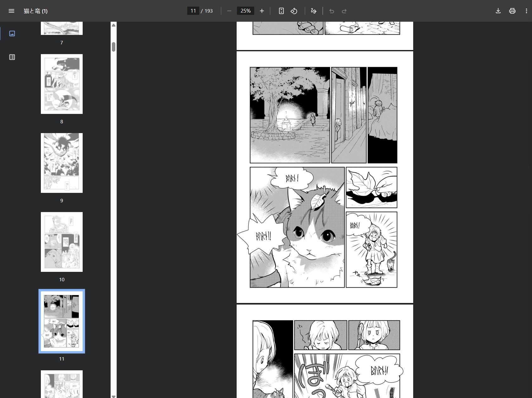Click the thumbnail scrollbar down arrow
The width and height of the screenshot is (532, 398).
pyautogui.click(x=114, y=396)
